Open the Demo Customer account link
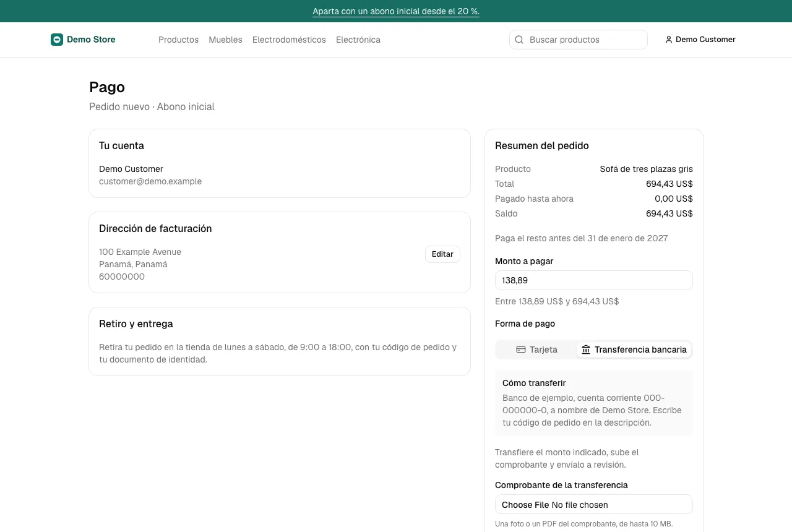 click(x=700, y=40)
